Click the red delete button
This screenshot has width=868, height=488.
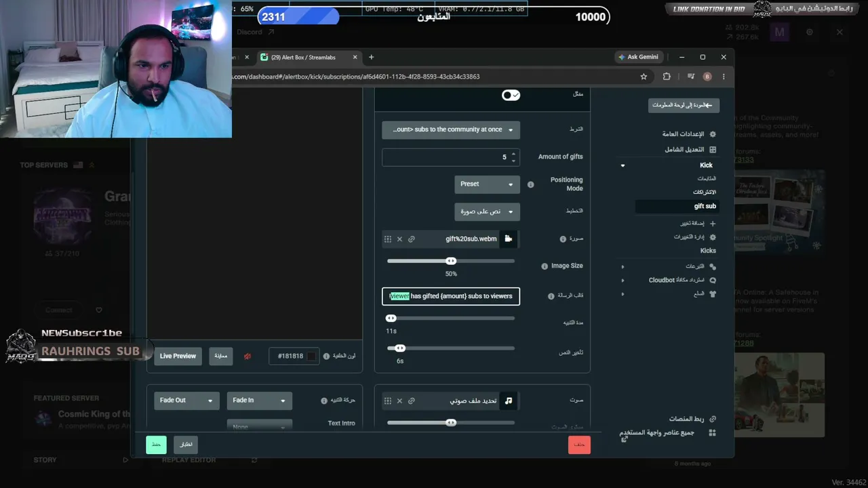(x=579, y=445)
